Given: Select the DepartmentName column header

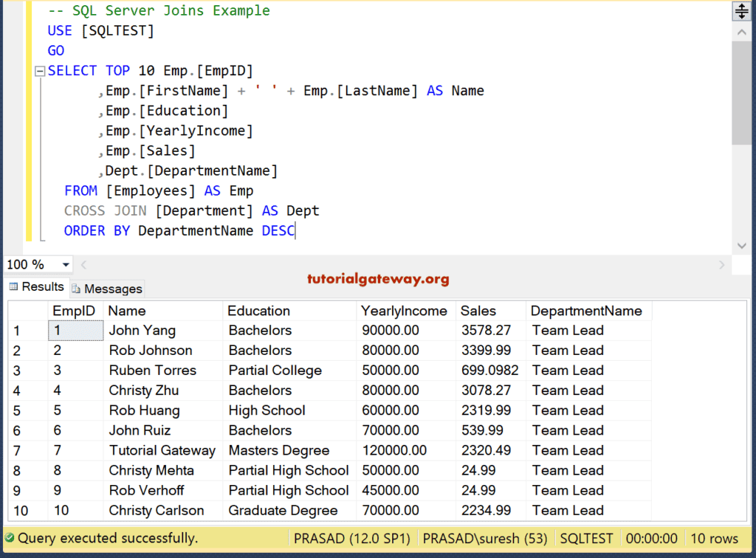Looking at the screenshot, I should click(586, 311).
